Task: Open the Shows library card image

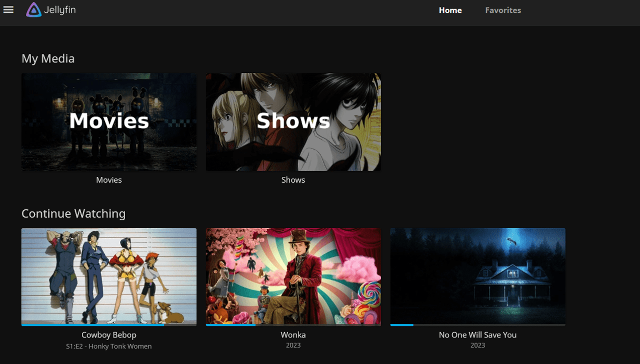Action: [x=293, y=122]
